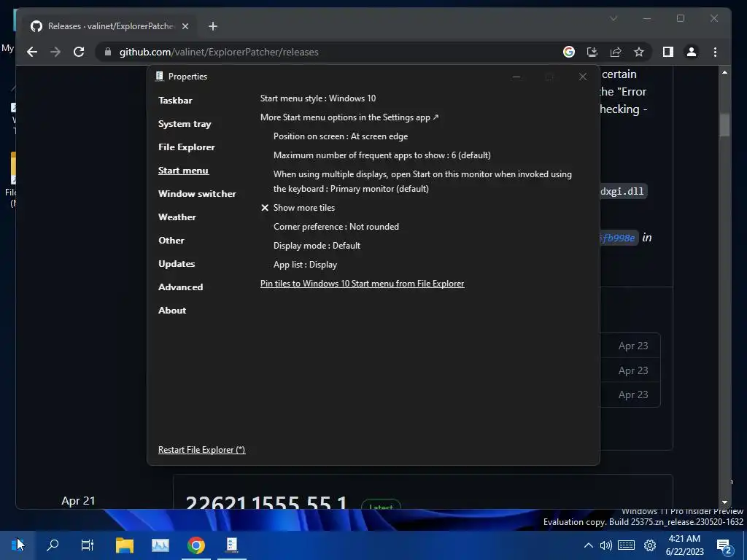
Task: Click the Latest badge next to the release
Action: pyautogui.click(x=381, y=506)
